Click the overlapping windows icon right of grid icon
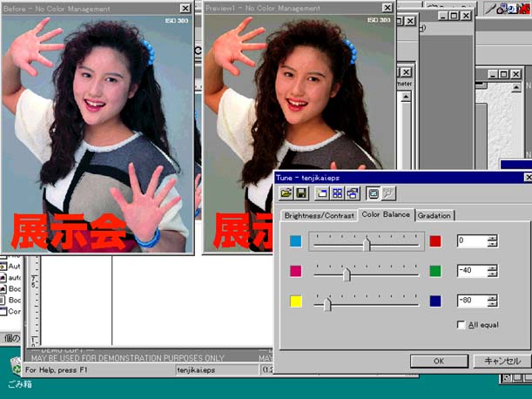Viewport: 532px width, 399px height. (352, 192)
